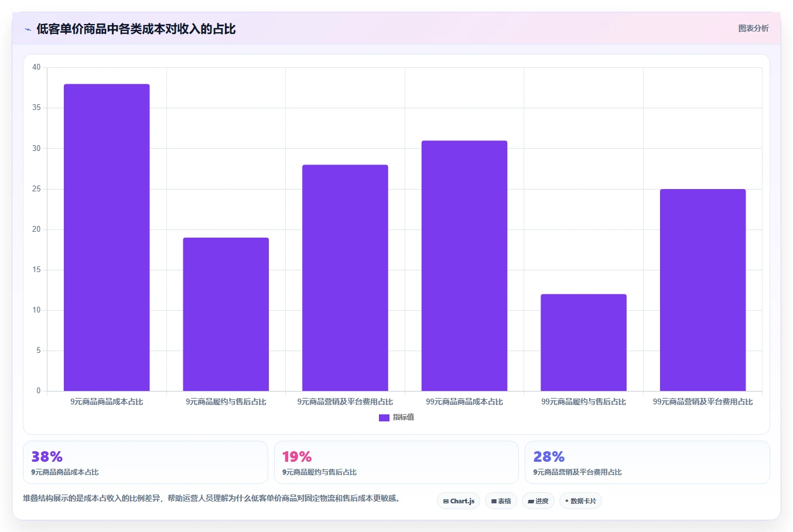Click x-axis label 9元商品履约与售后占比
793x532 pixels.
click(226, 402)
